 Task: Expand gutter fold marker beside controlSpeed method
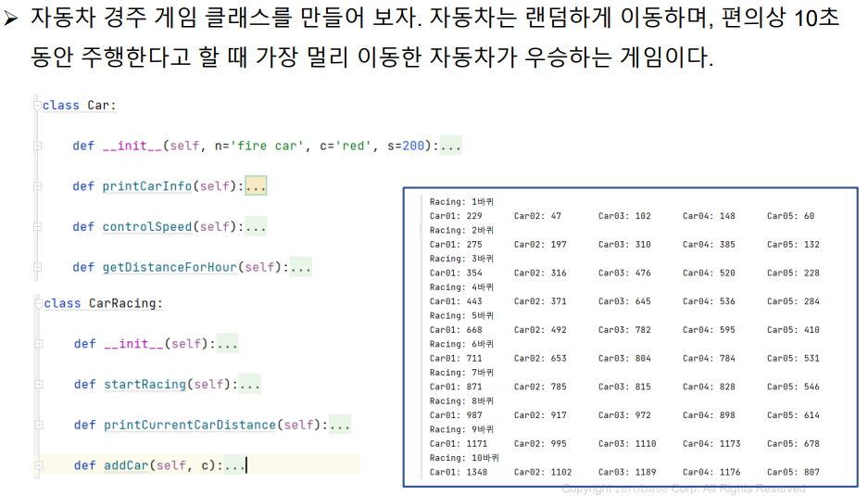click(38, 226)
